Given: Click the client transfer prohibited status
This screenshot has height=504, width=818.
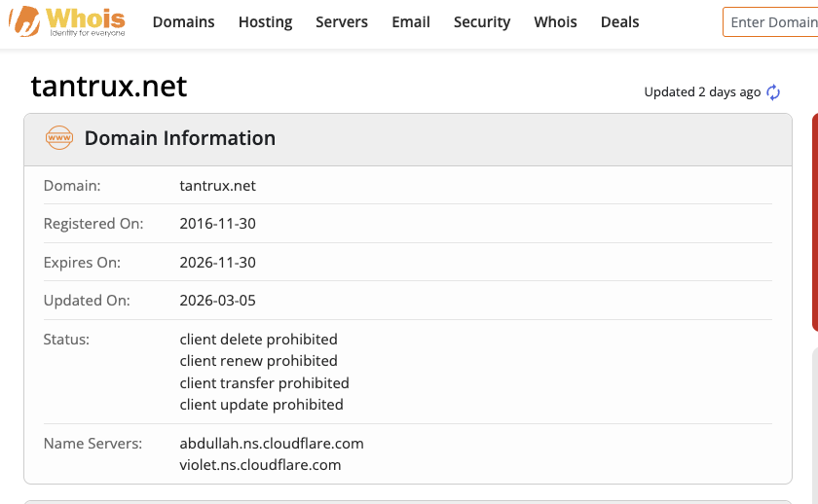Looking at the screenshot, I should click(x=264, y=383).
